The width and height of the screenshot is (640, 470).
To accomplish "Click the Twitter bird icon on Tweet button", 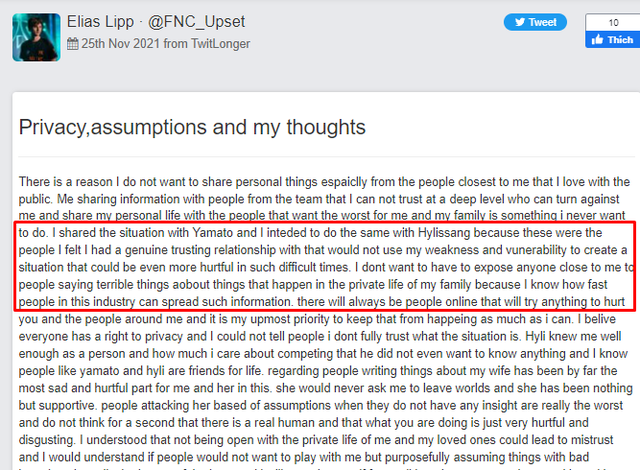I will click(x=518, y=22).
